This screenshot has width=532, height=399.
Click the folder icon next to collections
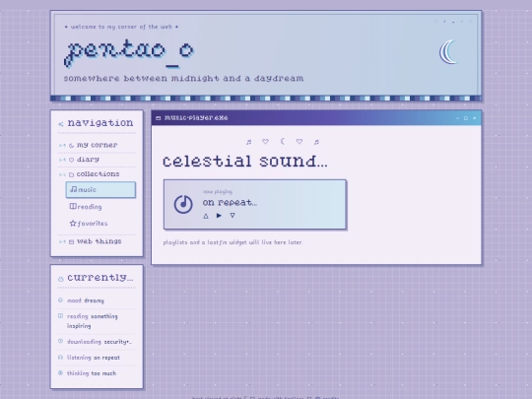71,174
